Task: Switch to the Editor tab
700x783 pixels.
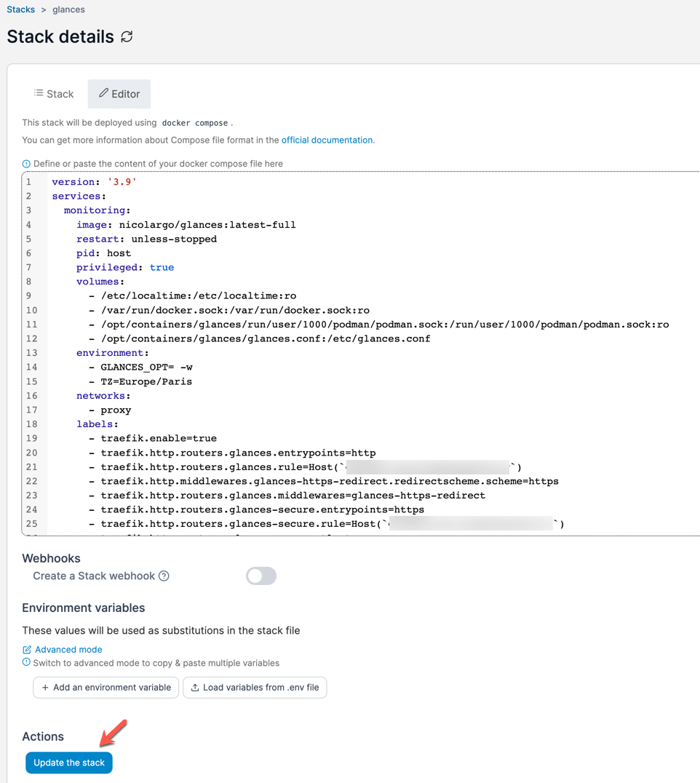Action: 119,94
